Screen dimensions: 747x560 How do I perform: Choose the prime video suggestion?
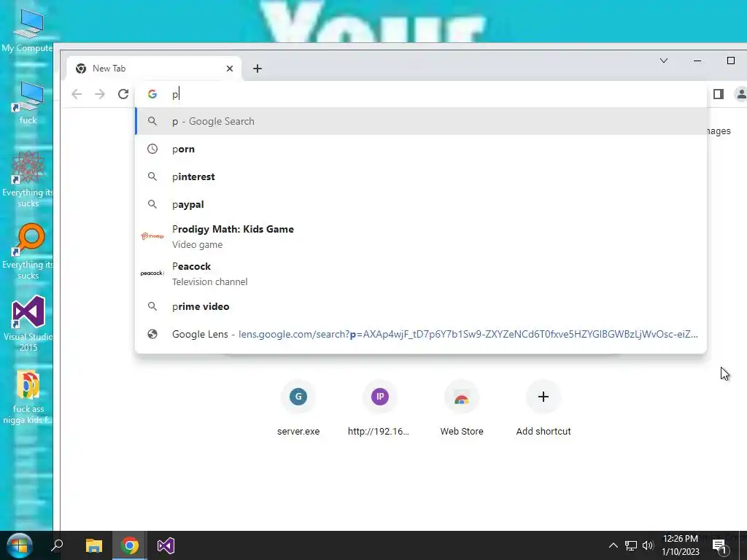pos(421,306)
